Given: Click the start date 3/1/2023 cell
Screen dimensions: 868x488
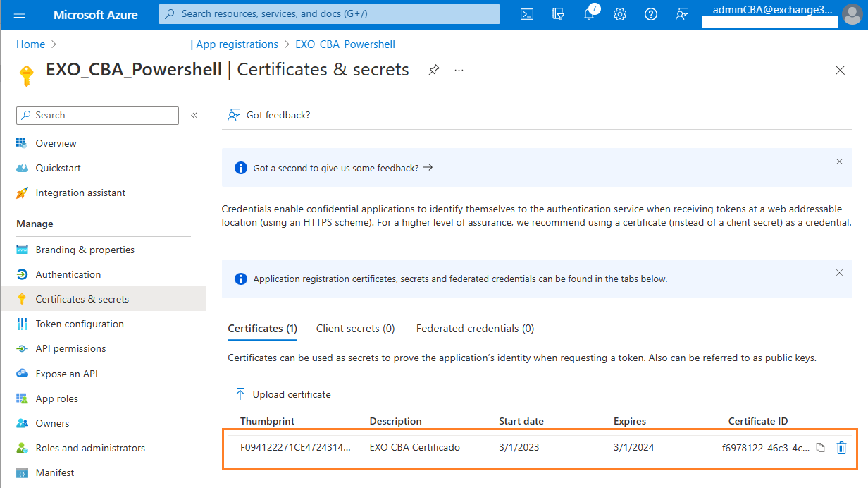Looking at the screenshot, I should tap(519, 447).
